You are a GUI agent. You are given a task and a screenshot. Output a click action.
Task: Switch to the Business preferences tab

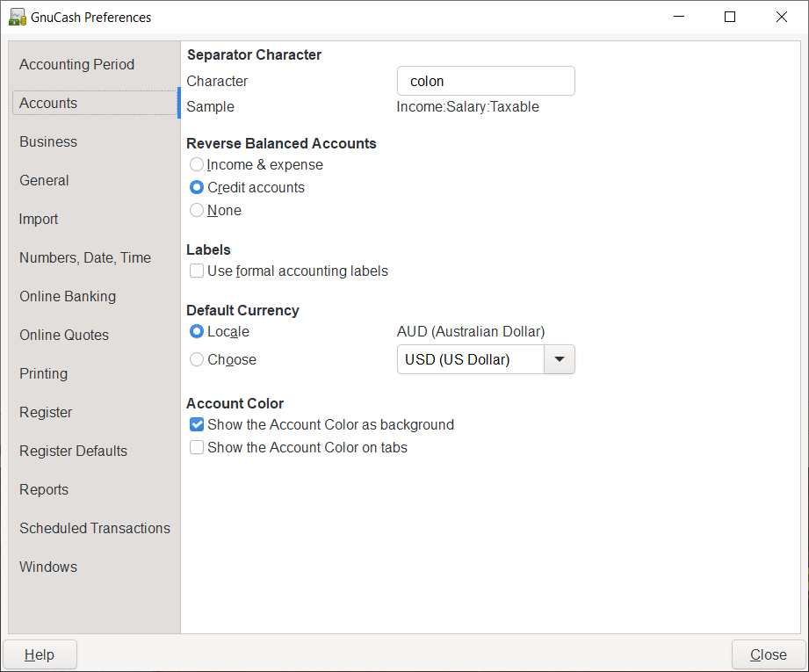click(48, 141)
